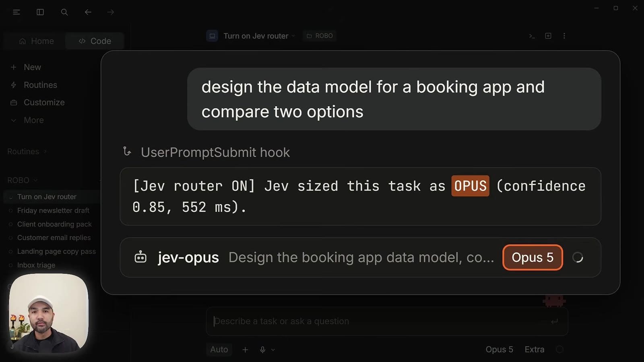Collapse the ROBO project group
The image size is (644, 362).
[23, 180]
